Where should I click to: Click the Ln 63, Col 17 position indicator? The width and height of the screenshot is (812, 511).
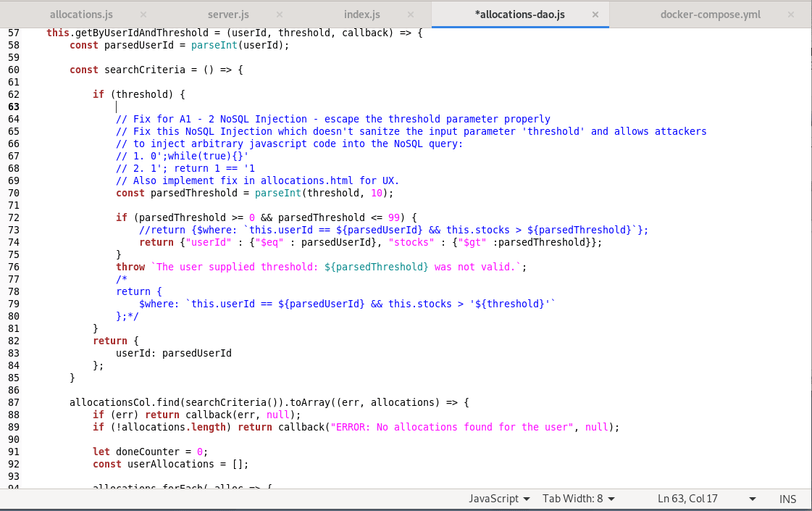tap(687, 499)
